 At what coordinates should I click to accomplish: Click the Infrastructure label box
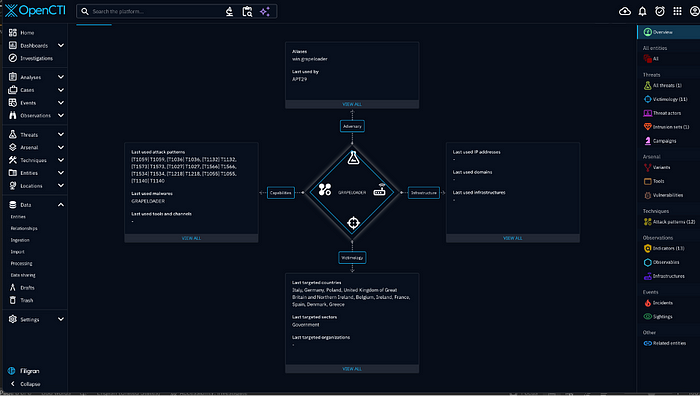click(424, 193)
